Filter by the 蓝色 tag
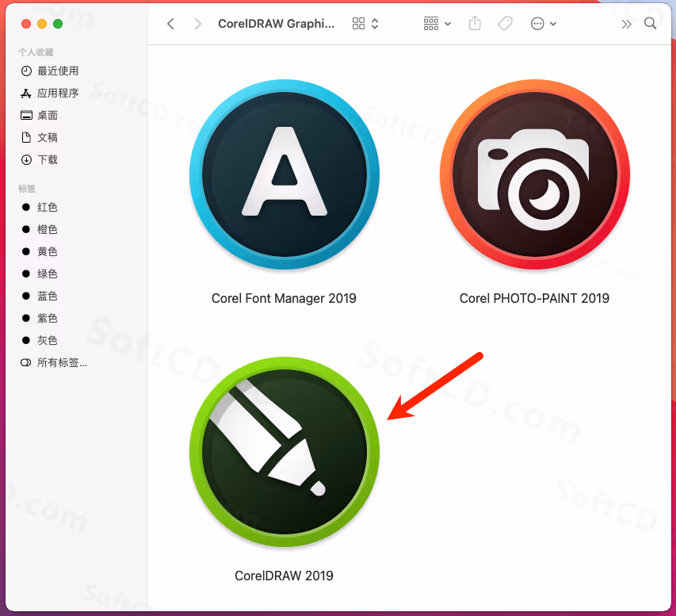Viewport: 676px width, 616px height. tap(40, 296)
